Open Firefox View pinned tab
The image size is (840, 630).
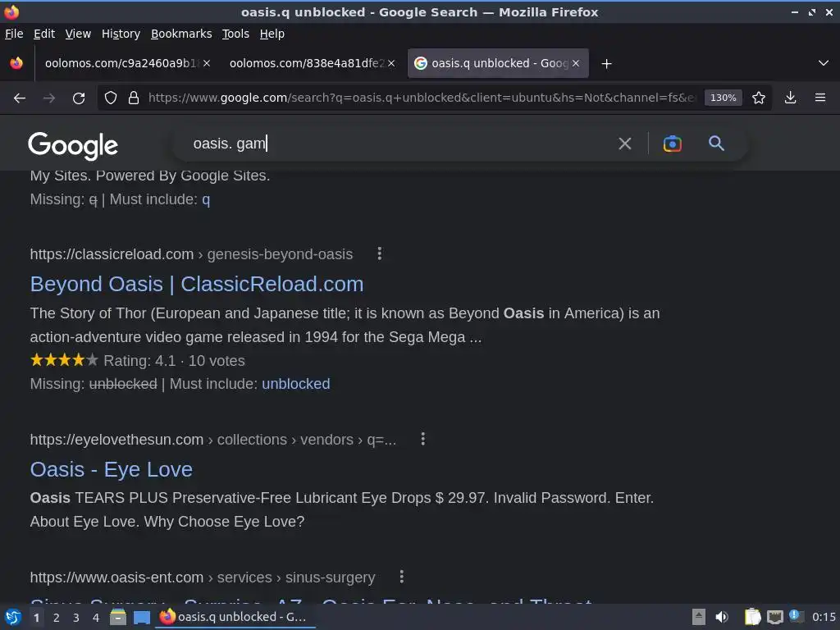pos(16,63)
